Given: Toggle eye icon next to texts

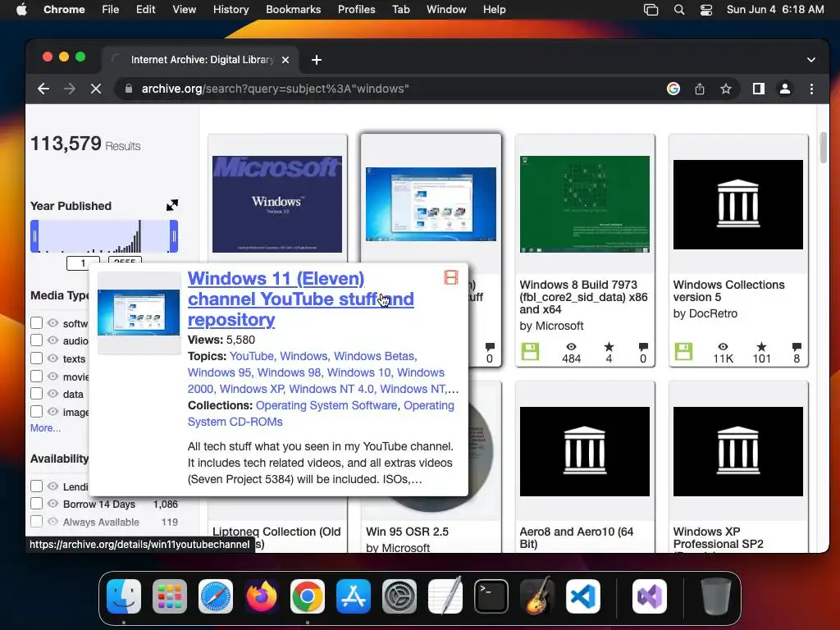Looking at the screenshot, I should tap(52, 358).
